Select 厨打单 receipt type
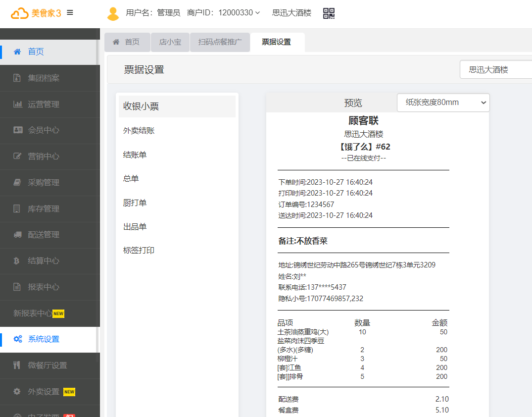This screenshot has height=417, width=532. coord(135,203)
